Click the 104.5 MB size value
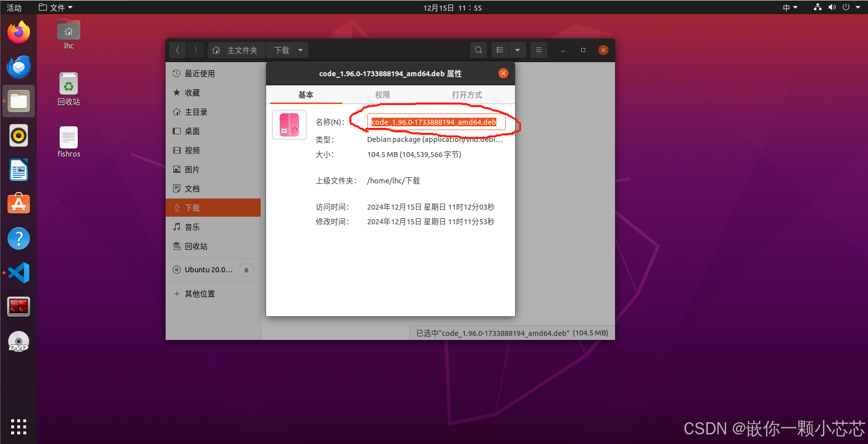This screenshot has width=868, height=444. click(414, 155)
